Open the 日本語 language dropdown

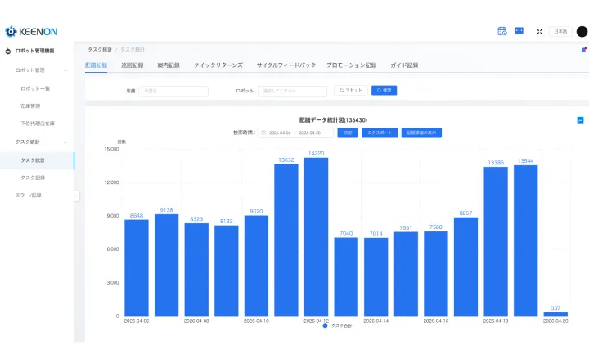click(560, 32)
